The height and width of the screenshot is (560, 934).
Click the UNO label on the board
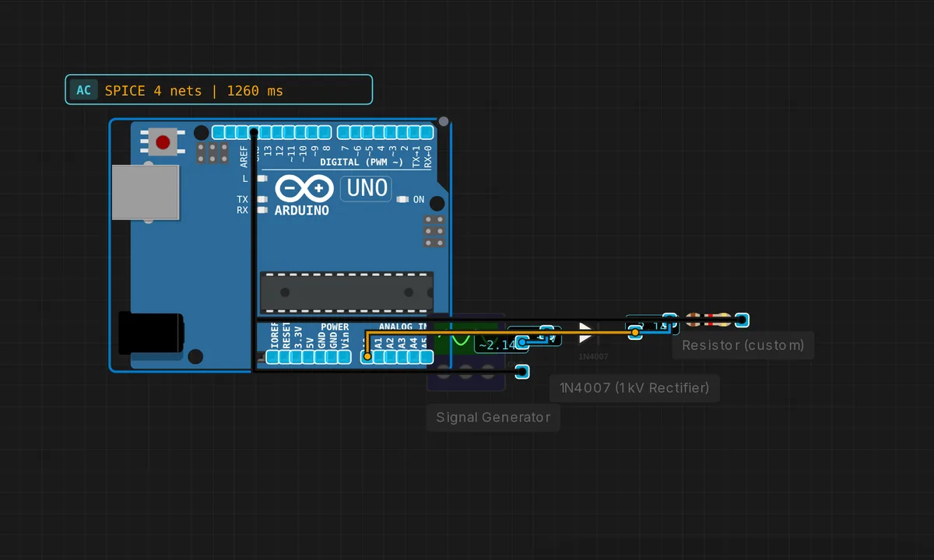click(x=367, y=187)
